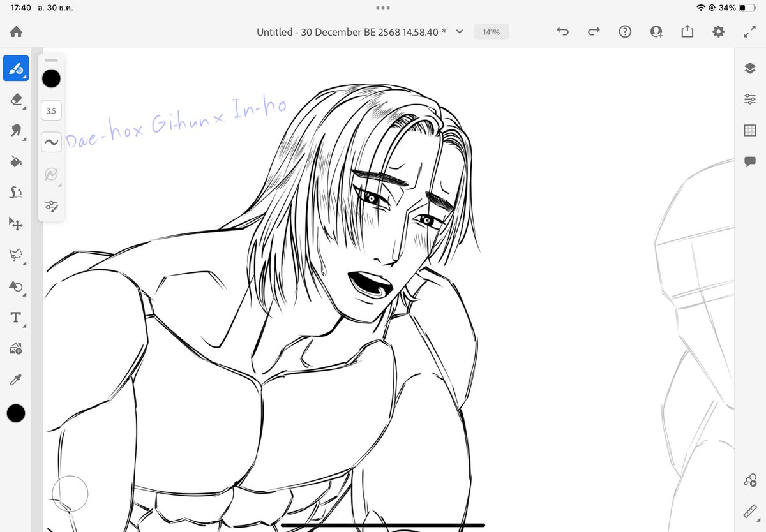Adjust the brush smoothing setting
The width and height of the screenshot is (766, 532).
51,142
